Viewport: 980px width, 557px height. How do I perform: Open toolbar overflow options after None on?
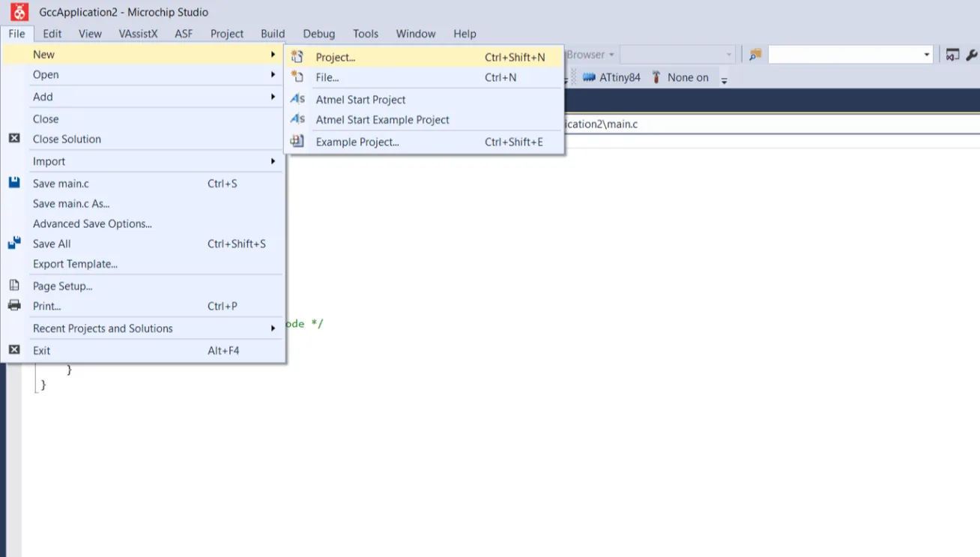click(725, 79)
